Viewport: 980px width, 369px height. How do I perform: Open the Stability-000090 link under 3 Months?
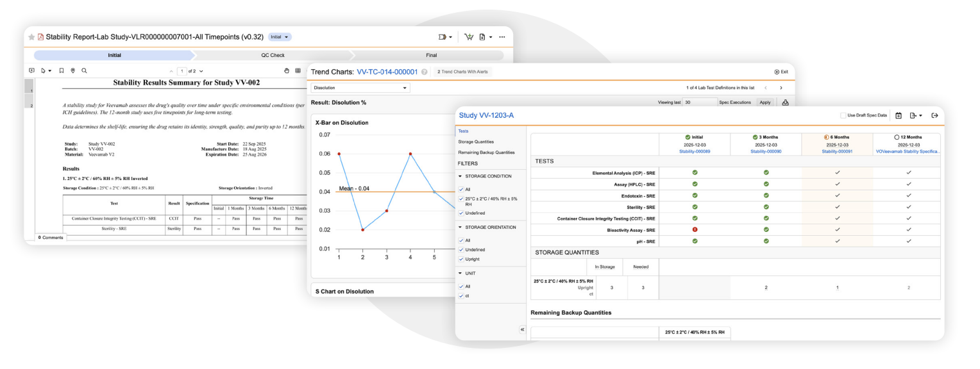tap(766, 152)
